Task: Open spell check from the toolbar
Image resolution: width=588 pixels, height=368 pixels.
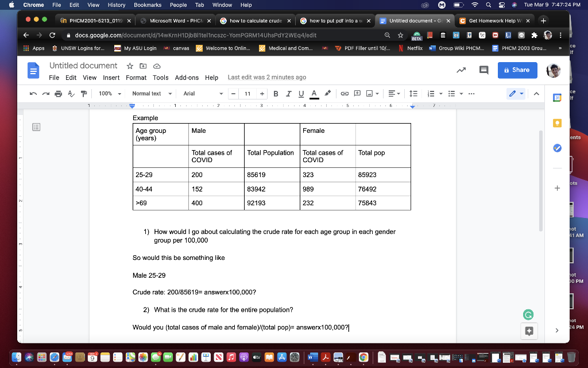Action: [70, 93]
